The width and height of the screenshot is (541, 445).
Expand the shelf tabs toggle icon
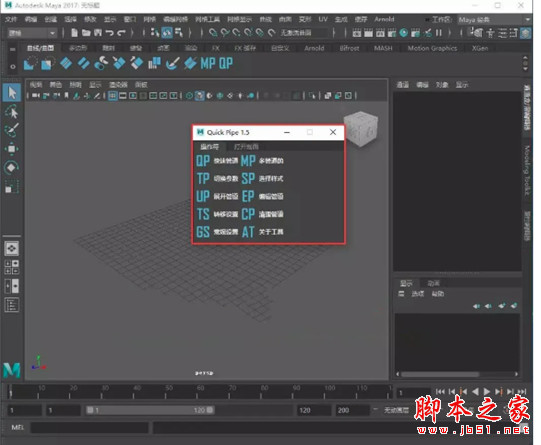coord(13,49)
